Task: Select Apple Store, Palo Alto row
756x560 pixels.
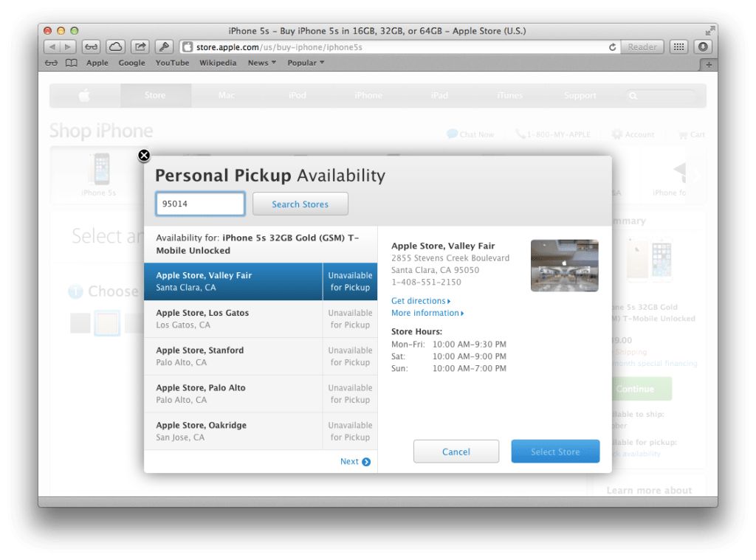Action: (x=261, y=394)
